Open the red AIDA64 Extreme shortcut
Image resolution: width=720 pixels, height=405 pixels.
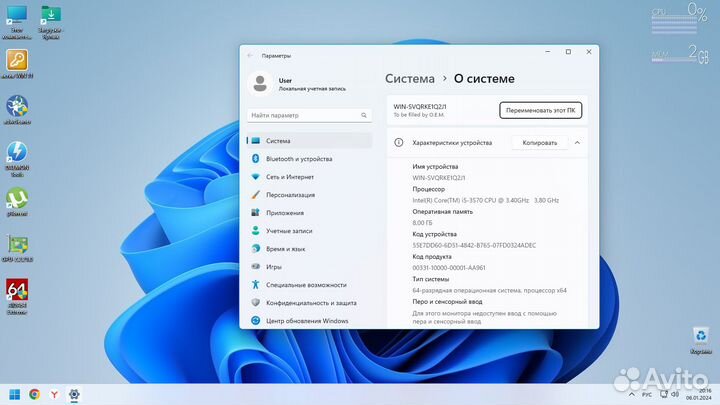(17, 296)
